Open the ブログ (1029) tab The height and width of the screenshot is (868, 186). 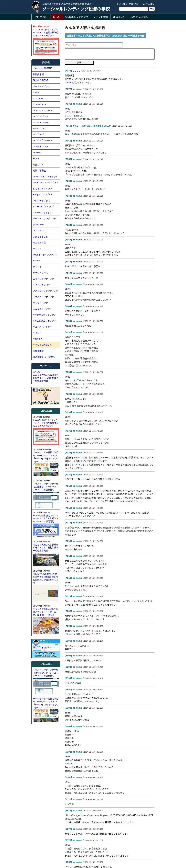[x=41, y=17]
